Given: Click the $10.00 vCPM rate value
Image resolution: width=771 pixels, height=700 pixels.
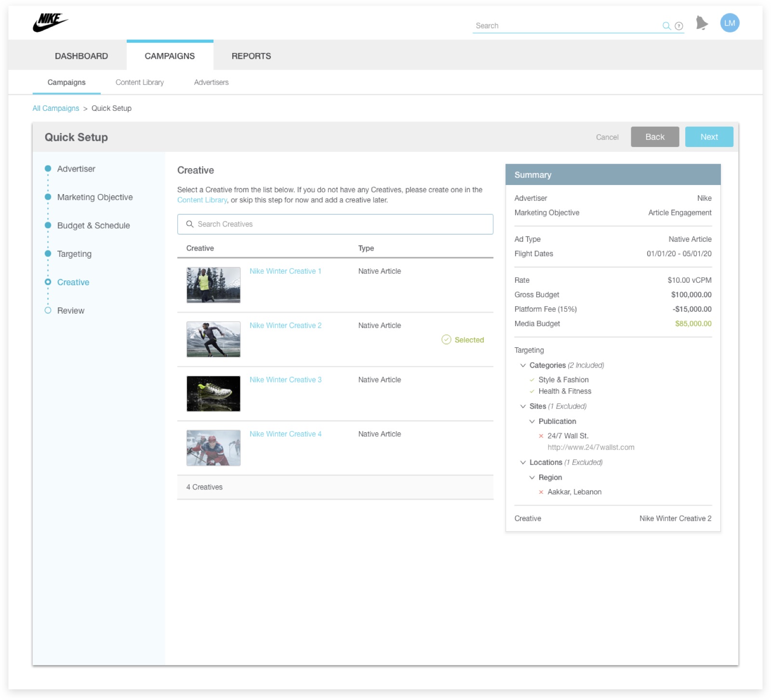Looking at the screenshot, I should tap(690, 280).
